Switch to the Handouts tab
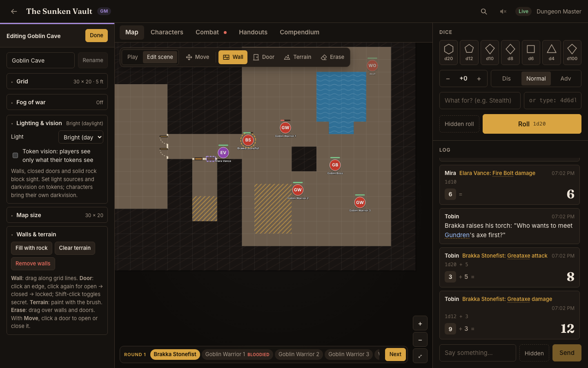The height and width of the screenshot is (368, 588). pos(253,32)
